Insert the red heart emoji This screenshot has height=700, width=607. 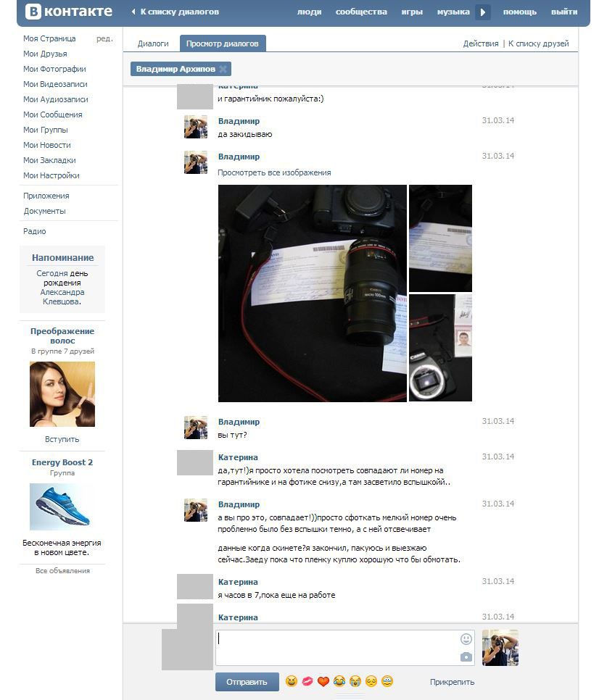[323, 682]
